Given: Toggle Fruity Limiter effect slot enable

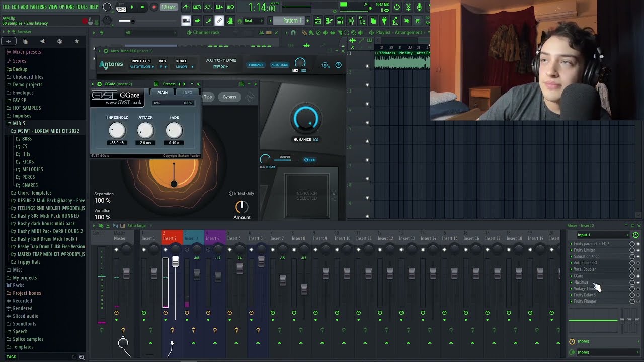Looking at the screenshot, I should [638, 250].
